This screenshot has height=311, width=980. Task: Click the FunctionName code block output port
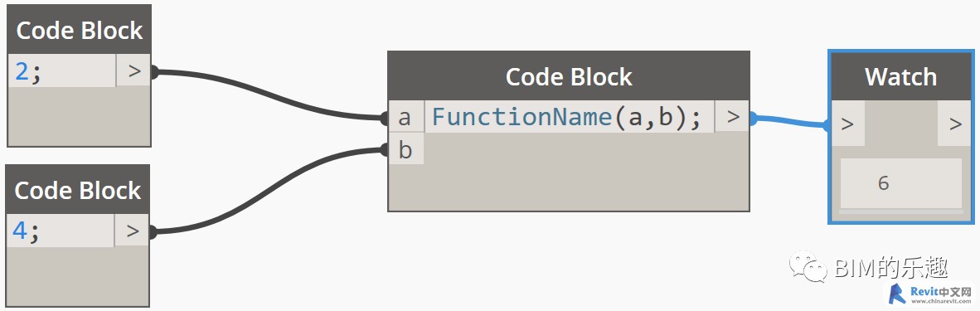(x=732, y=116)
